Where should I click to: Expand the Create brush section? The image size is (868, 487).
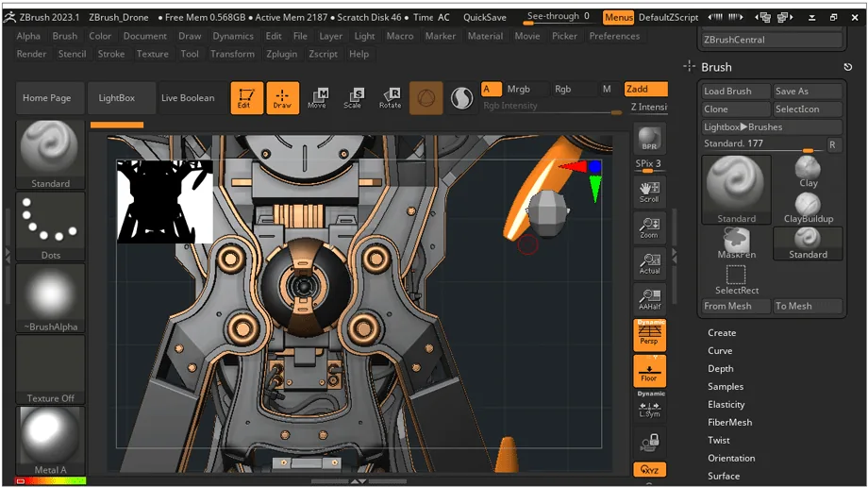click(722, 333)
